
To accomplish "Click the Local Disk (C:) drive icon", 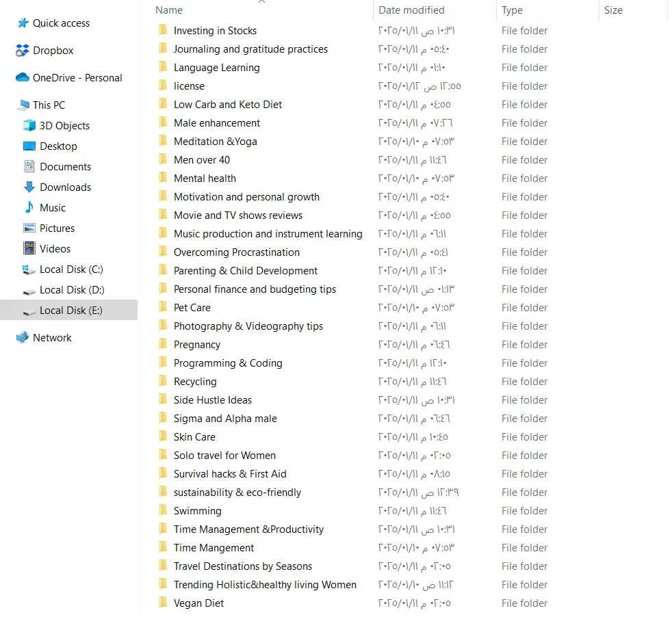I will 29,270.
